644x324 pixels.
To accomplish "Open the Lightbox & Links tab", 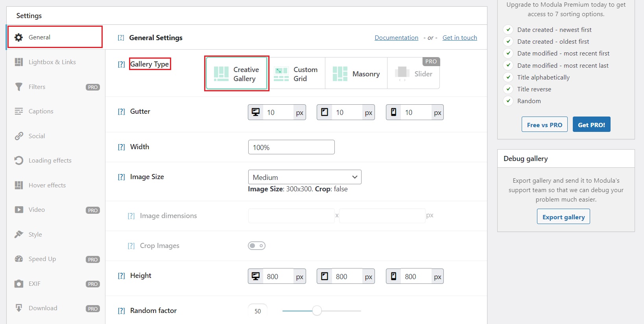I will point(52,62).
